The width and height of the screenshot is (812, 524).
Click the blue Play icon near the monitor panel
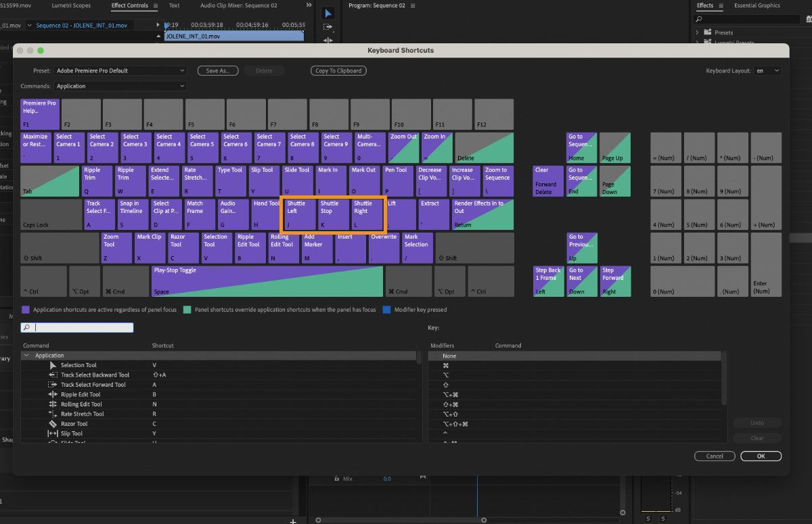tap(328, 12)
